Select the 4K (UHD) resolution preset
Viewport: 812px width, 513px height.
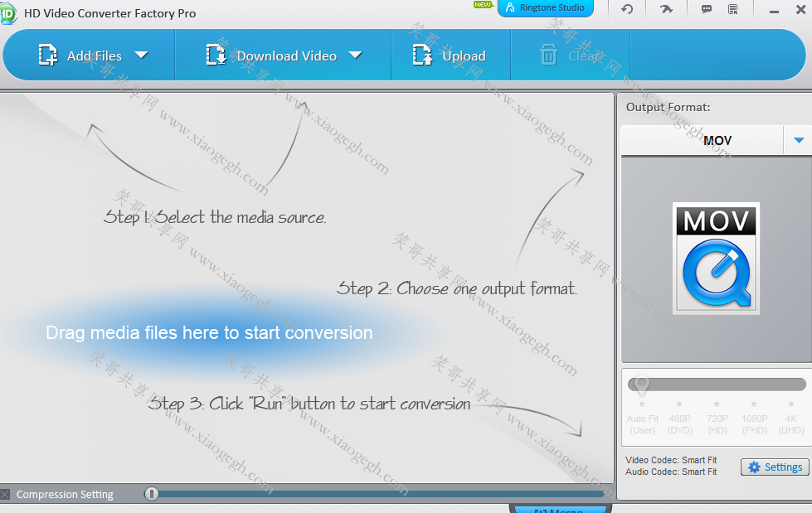[791, 424]
